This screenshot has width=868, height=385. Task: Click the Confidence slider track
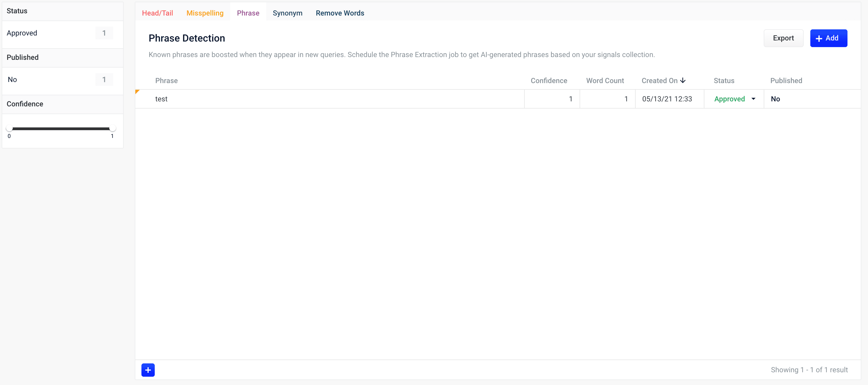coord(61,129)
